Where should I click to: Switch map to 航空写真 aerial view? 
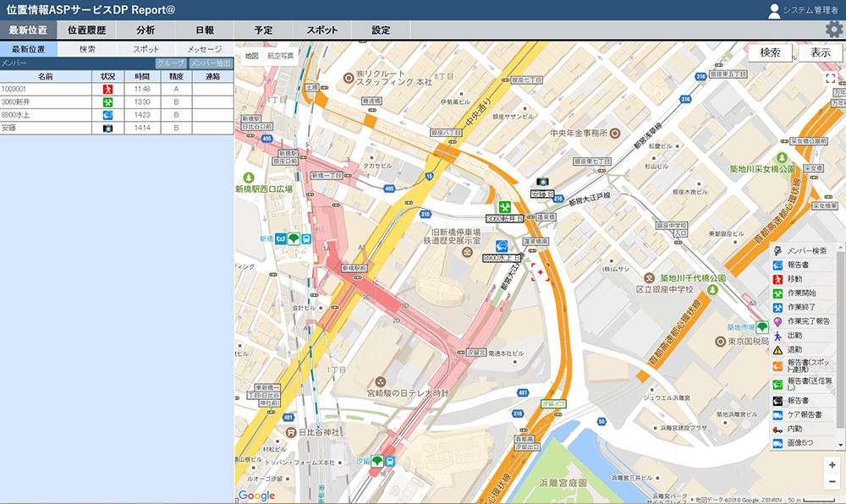coord(281,56)
